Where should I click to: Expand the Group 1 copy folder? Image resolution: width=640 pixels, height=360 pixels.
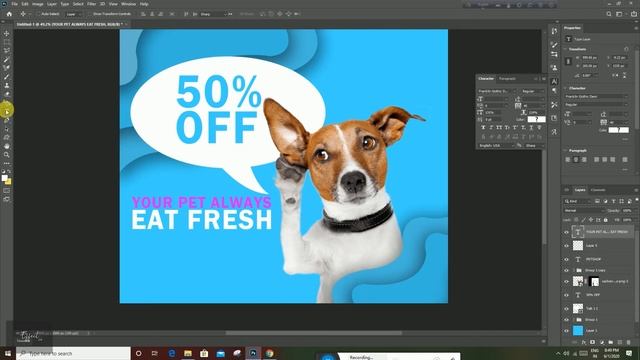(573, 270)
